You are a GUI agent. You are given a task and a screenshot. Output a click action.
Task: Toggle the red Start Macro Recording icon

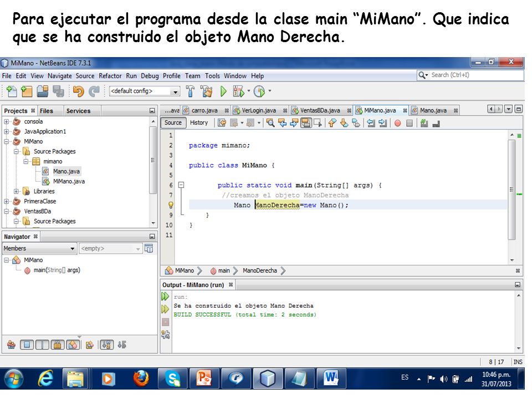(398, 123)
